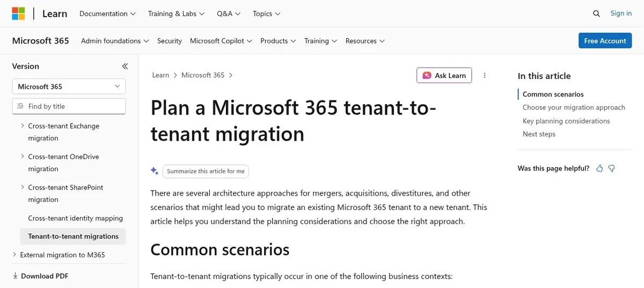Open the Documentation menu

(107, 13)
